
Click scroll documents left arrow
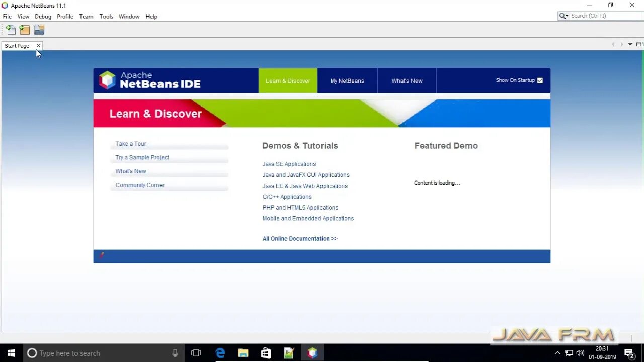(613, 45)
